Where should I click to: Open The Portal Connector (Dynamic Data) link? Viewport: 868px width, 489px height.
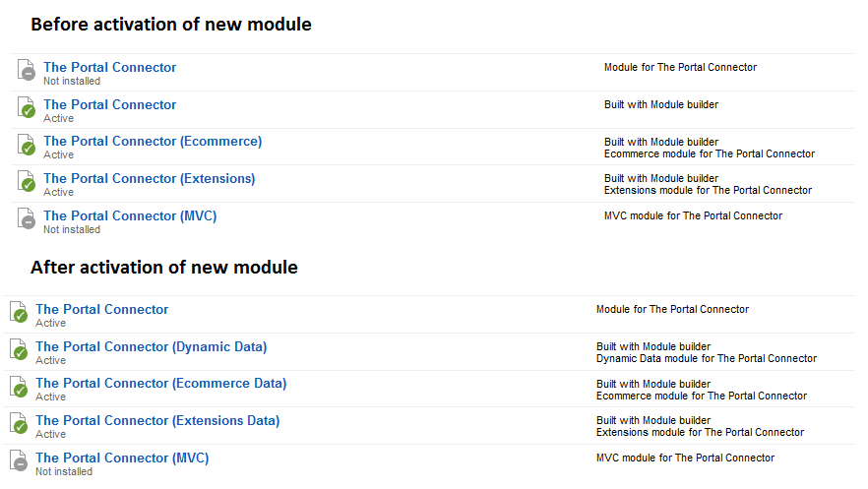click(x=152, y=347)
